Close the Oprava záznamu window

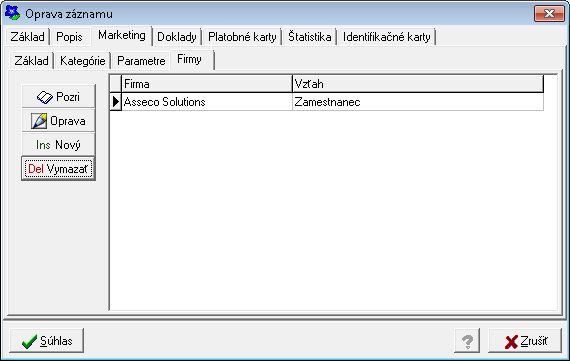[549, 14]
